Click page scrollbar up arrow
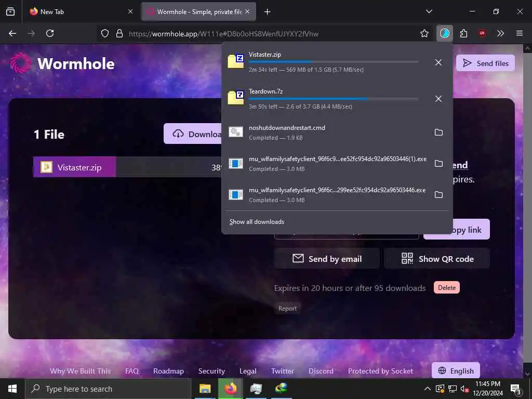Viewport: 532px width, 399px height. coord(528,48)
